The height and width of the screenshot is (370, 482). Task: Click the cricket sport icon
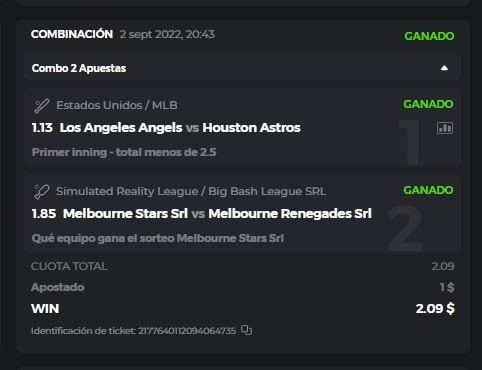(42, 192)
